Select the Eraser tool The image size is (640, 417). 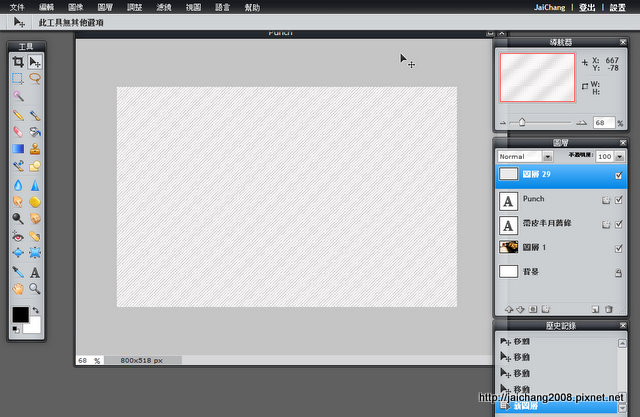(x=18, y=132)
